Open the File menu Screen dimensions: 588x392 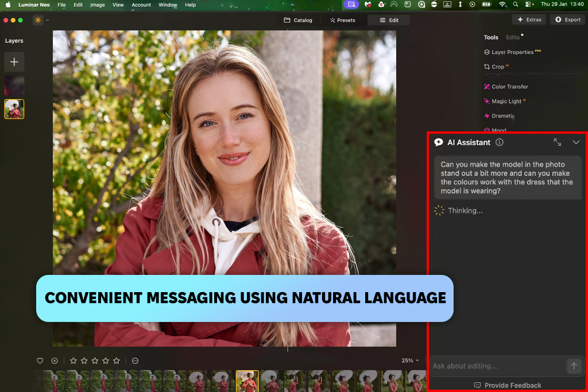(61, 5)
